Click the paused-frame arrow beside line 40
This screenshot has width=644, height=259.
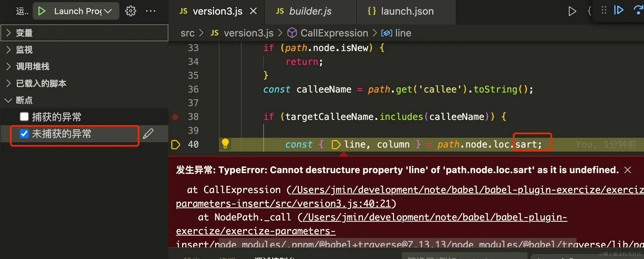pos(176,144)
